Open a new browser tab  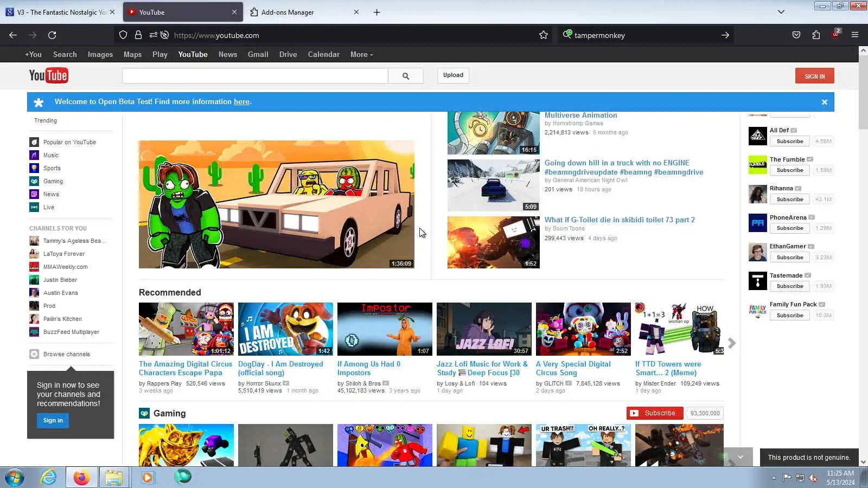click(376, 12)
